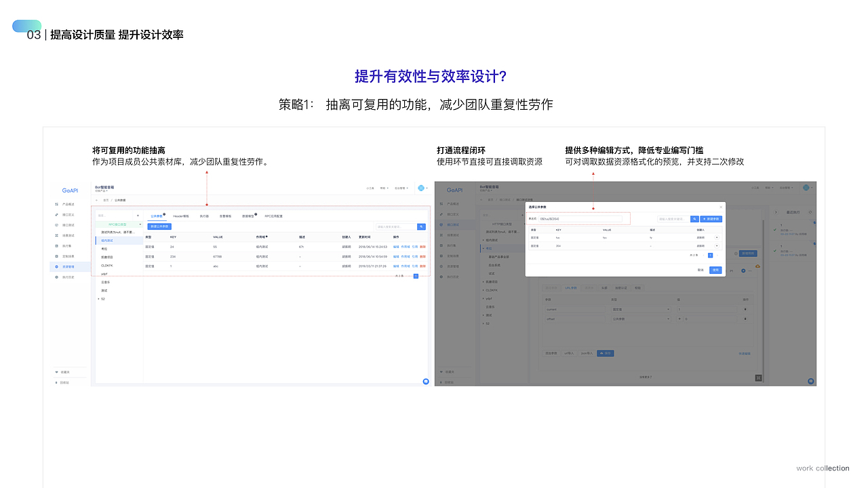Open the 公共参数 type dropdown for offset
Screen dimensions: 868x488
point(641,319)
